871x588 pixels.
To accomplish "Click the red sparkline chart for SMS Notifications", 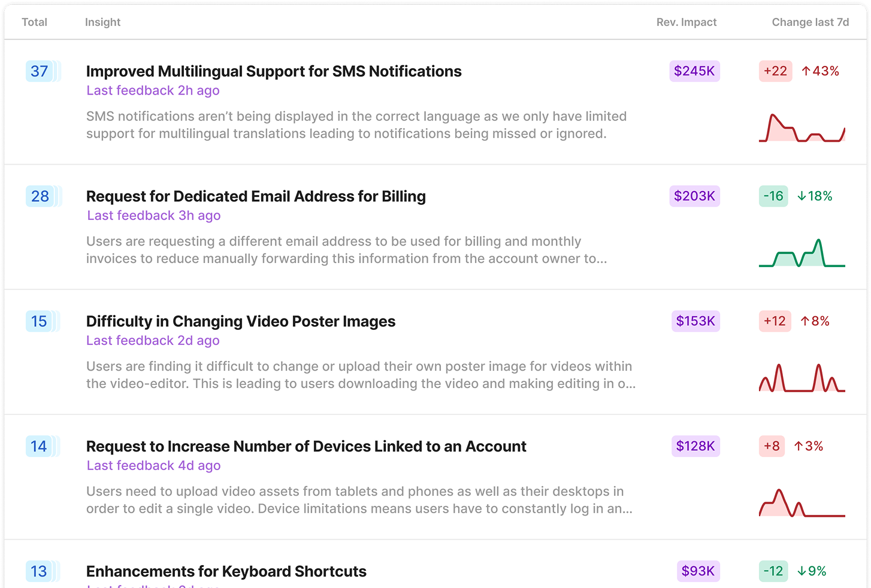I will pos(802,128).
